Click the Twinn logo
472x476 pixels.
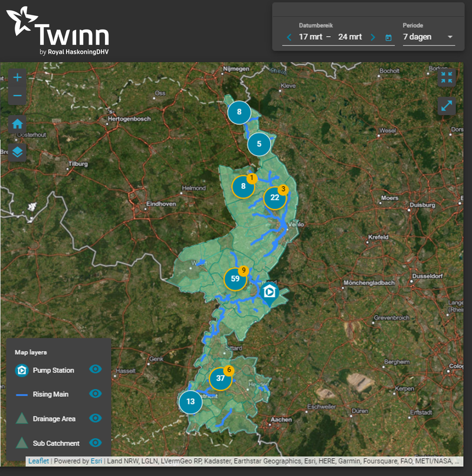click(58, 31)
